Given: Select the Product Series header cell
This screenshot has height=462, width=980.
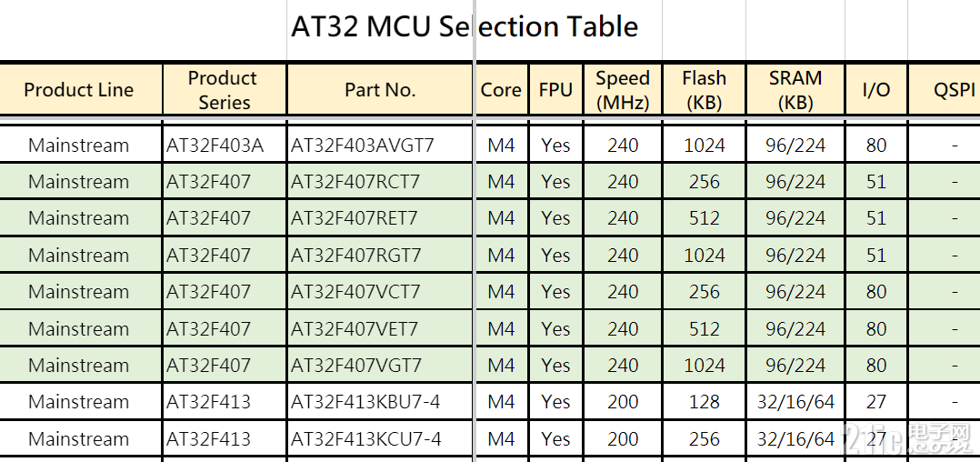Looking at the screenshot, I should (x=225, y=89).
